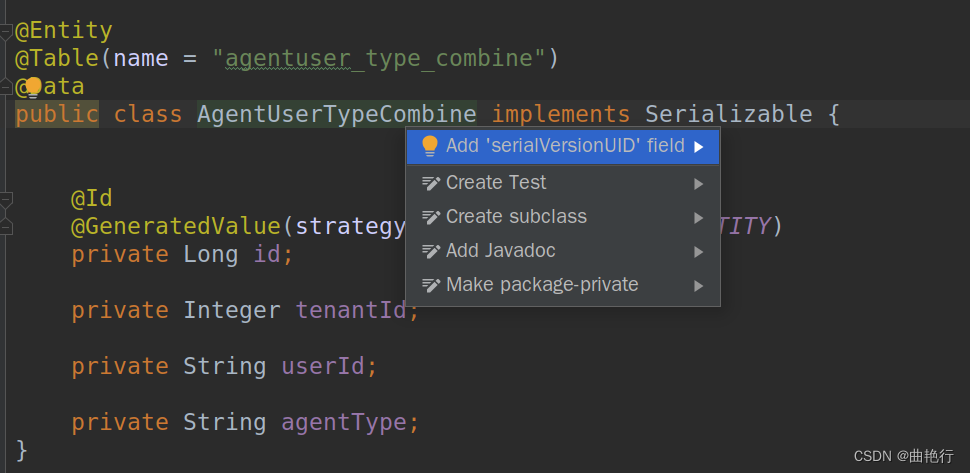Select the Add 'serialVersionUID' field option
970x473 pixels.
(564, 146)
